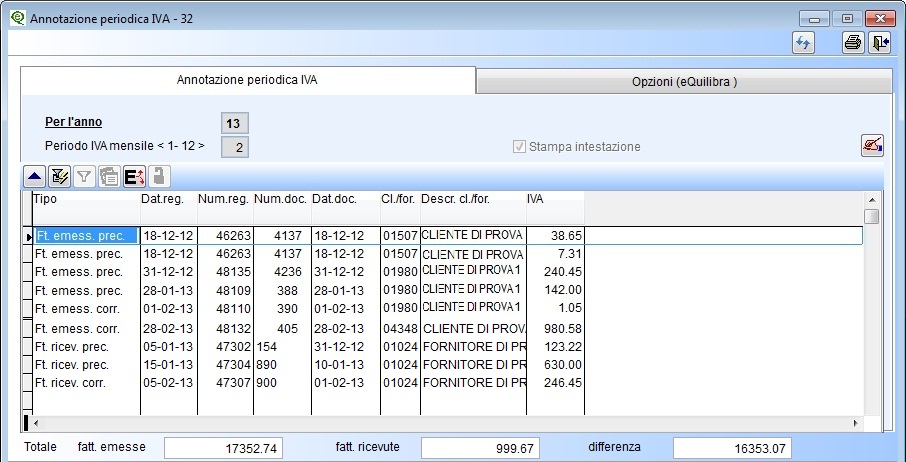Viewport: 906px width, 462px height.
Task: Click the Num.doc. cell 890
Action: (x=283, y=364)
